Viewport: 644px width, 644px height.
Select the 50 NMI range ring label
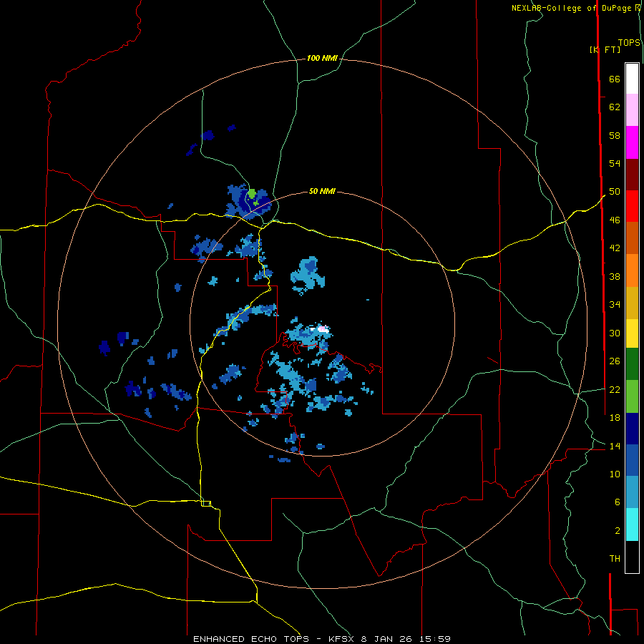point(322,191)
